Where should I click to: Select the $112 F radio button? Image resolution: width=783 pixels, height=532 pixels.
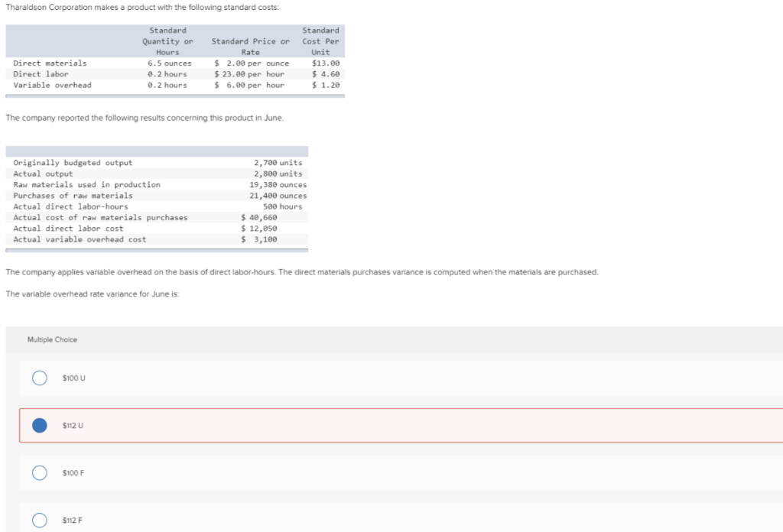click(40, 520)
